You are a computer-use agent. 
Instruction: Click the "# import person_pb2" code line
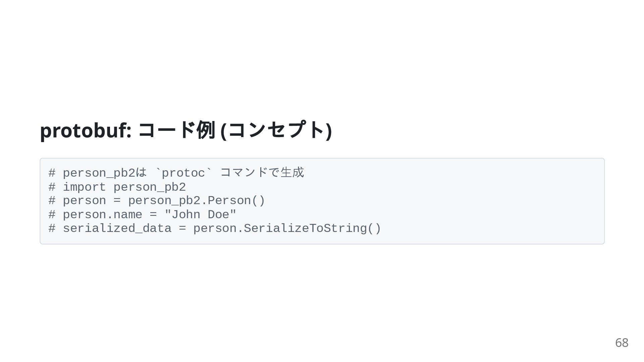click(117, 187)
